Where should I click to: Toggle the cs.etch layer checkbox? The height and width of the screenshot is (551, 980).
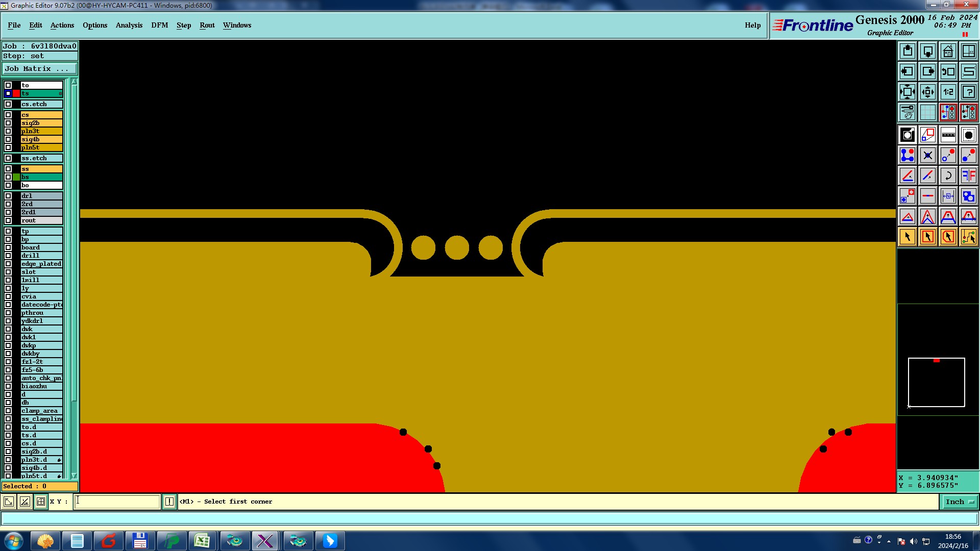tap(8, 104)
